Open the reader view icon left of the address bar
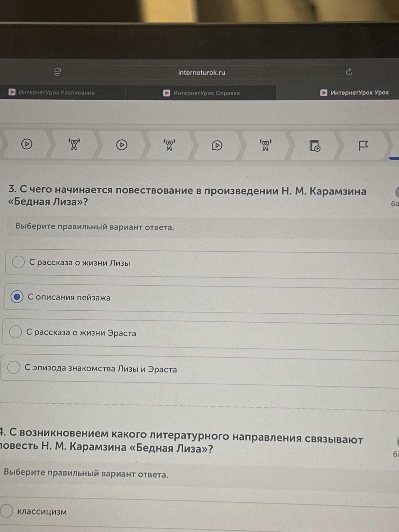 click(x=57, y=72)
